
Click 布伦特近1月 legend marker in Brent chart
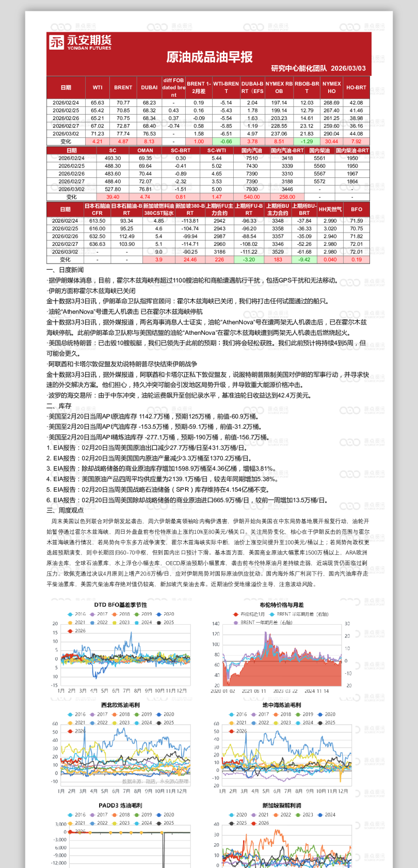(x=235, y=614)
